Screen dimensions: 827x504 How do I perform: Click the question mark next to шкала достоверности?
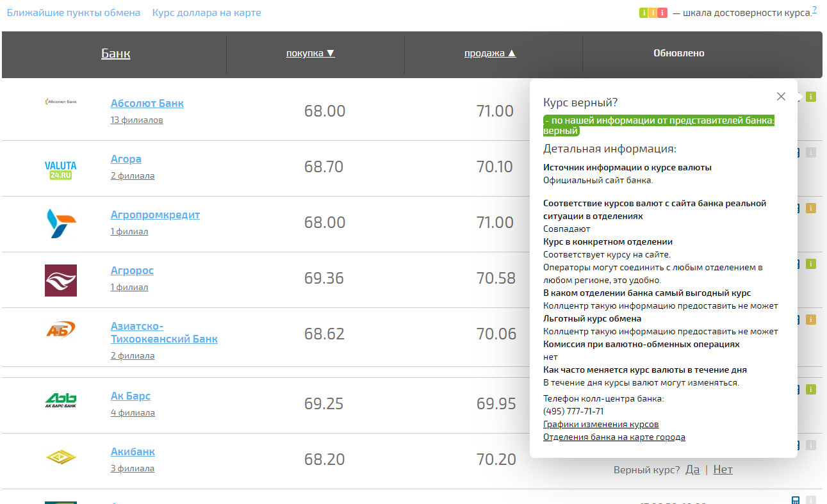814,10
